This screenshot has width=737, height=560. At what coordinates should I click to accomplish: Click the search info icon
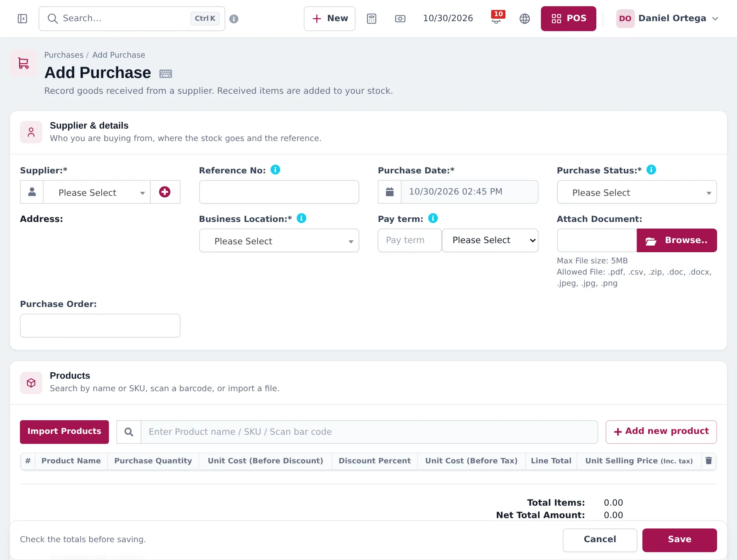click(234, 19)
